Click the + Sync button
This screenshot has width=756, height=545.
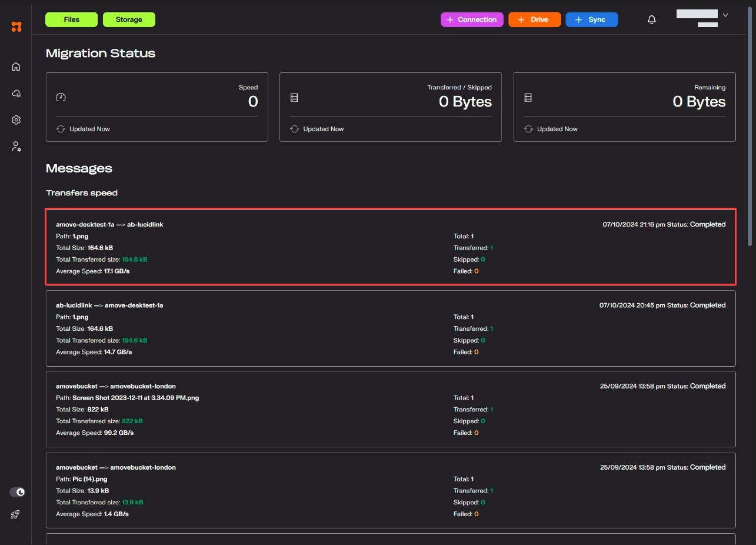point(591,20)
